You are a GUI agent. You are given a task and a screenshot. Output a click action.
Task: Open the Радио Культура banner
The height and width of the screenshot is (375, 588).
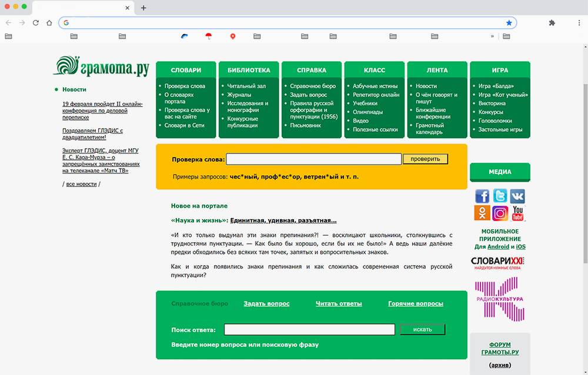(499, 299)
